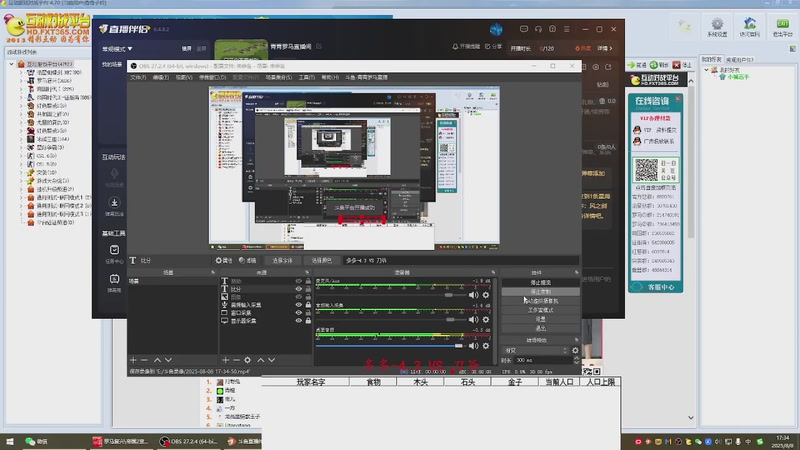The image size is (800, 450).
Task: Open the properties gear button above OBS panels
Action: click(224, 260)
